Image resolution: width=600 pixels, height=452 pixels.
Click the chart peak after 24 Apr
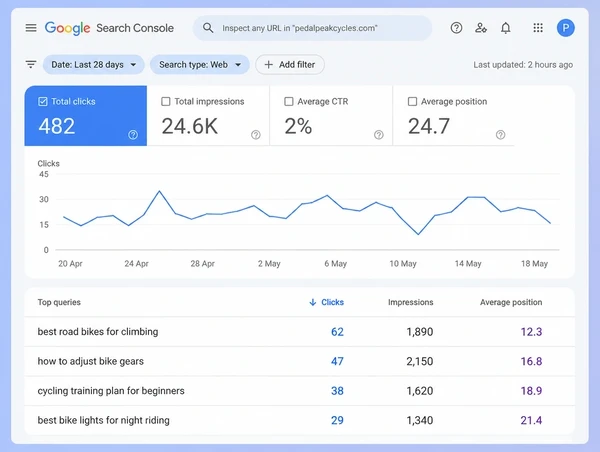tap(159, 191)
